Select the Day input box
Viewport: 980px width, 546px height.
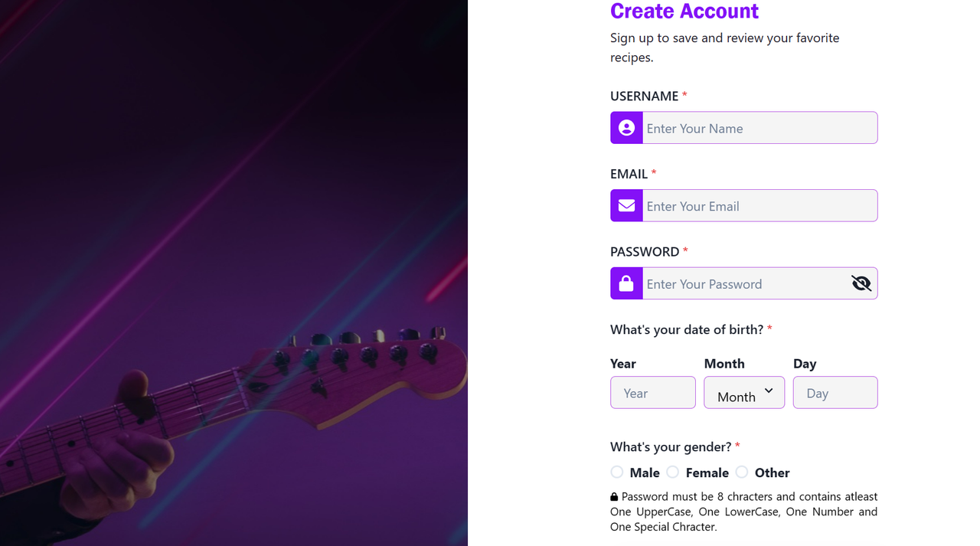(835, 393)
